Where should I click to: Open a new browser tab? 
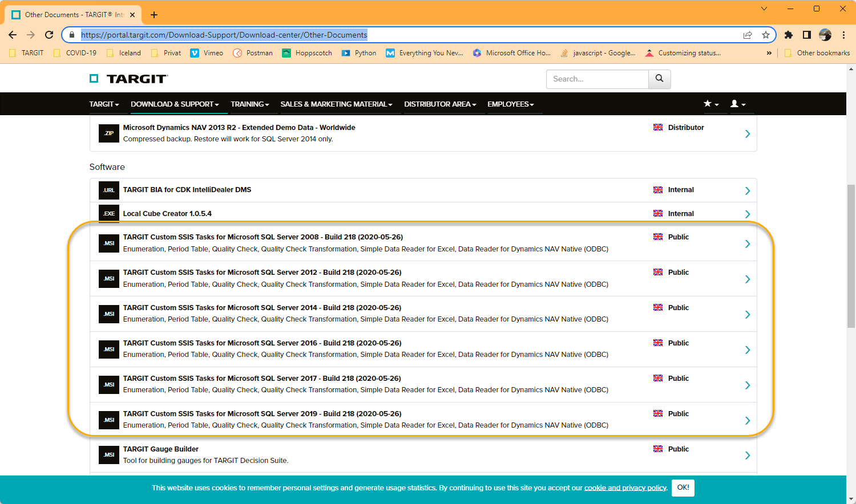[x=154, y=15]
